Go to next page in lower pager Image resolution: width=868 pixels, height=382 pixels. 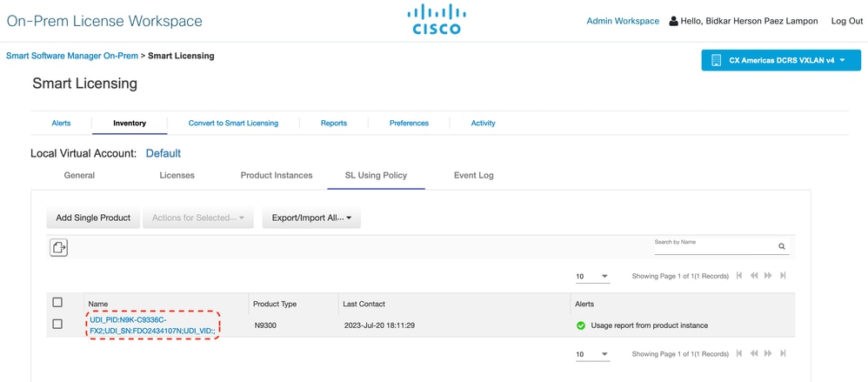(x=768, y=353)
